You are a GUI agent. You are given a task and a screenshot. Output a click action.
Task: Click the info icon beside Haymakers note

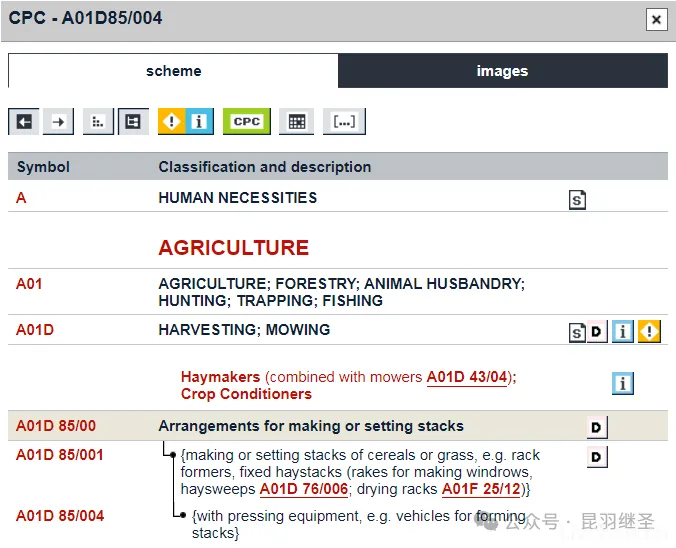tap(622, 383)
